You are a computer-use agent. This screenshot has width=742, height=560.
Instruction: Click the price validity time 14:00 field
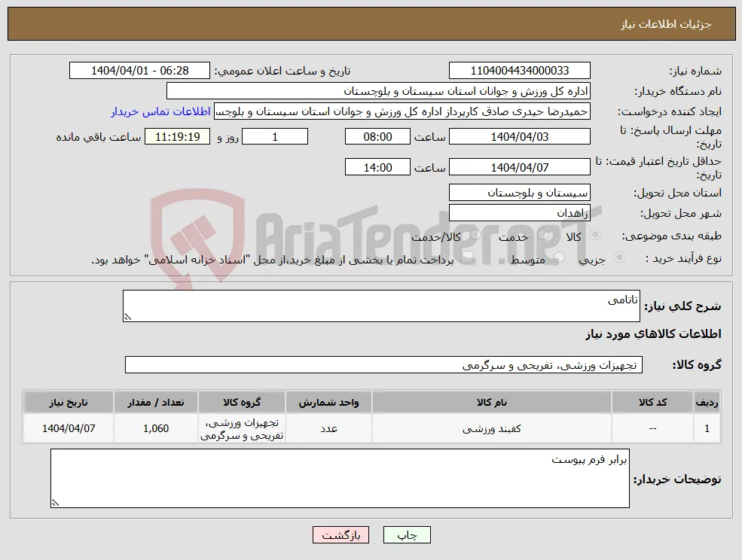(x=377, y=167)
